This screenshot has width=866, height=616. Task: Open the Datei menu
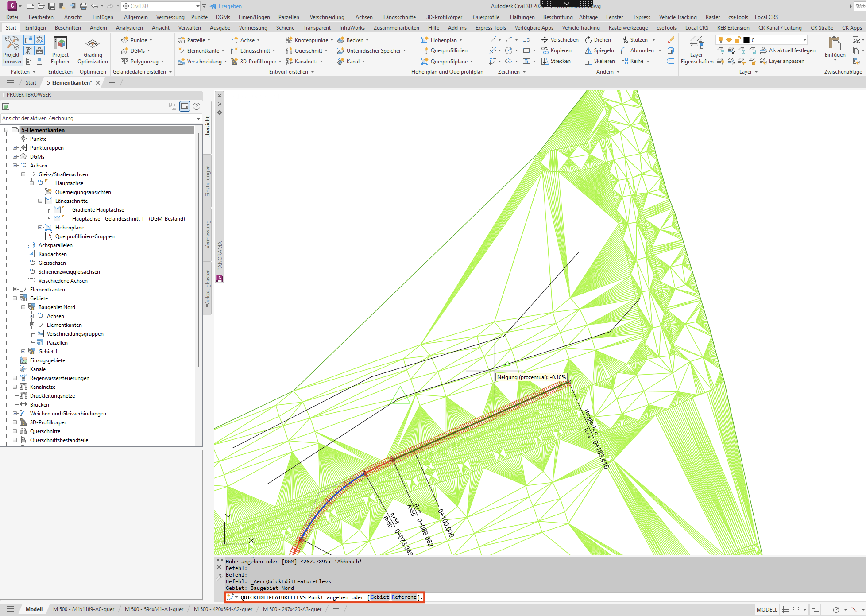12,17
